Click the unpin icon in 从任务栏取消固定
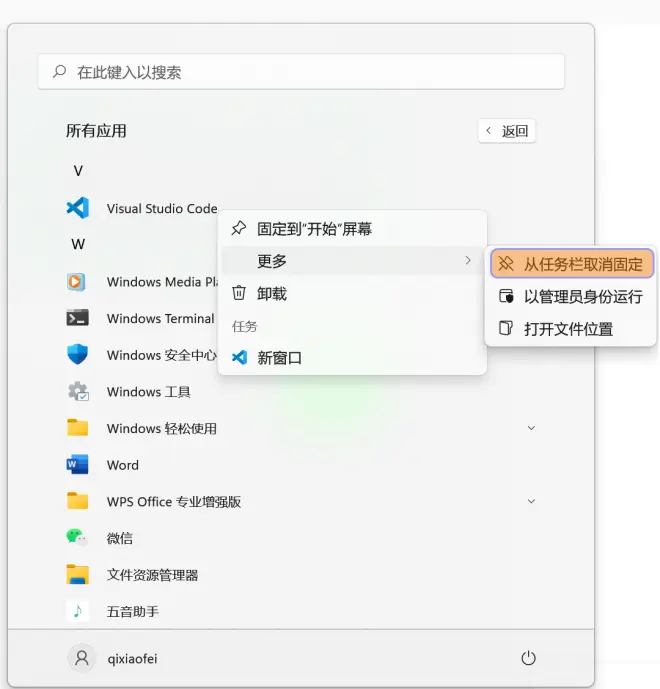Screen dimensions: 660x689 pos(506,264)
